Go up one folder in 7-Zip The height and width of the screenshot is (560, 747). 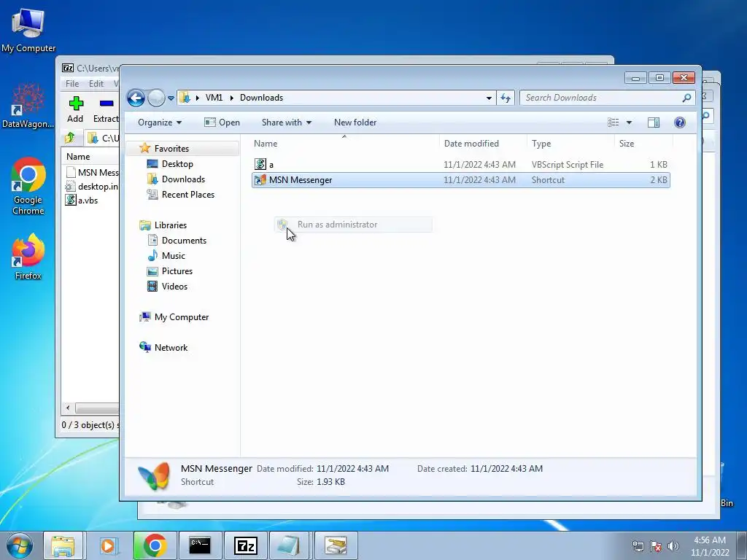[x=70, y=138]
